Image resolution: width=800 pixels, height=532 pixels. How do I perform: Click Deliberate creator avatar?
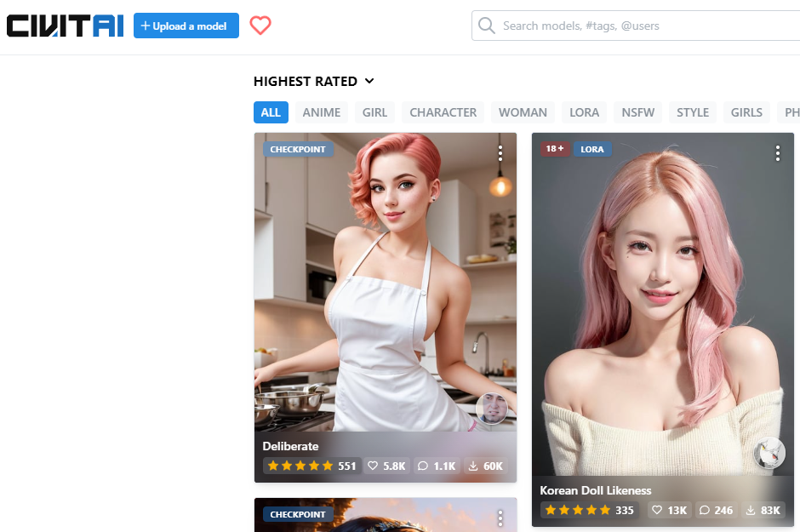tap(491, 408)
